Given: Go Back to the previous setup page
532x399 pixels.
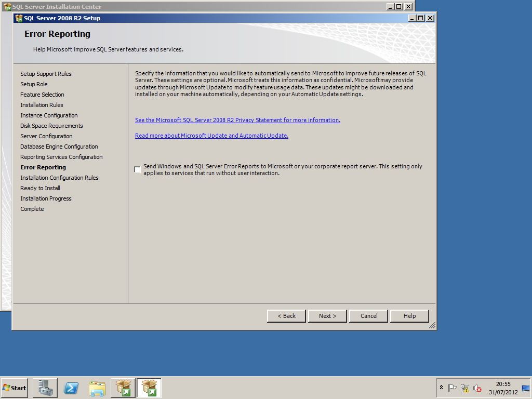Looking at the screenshot, I should 286,316.
